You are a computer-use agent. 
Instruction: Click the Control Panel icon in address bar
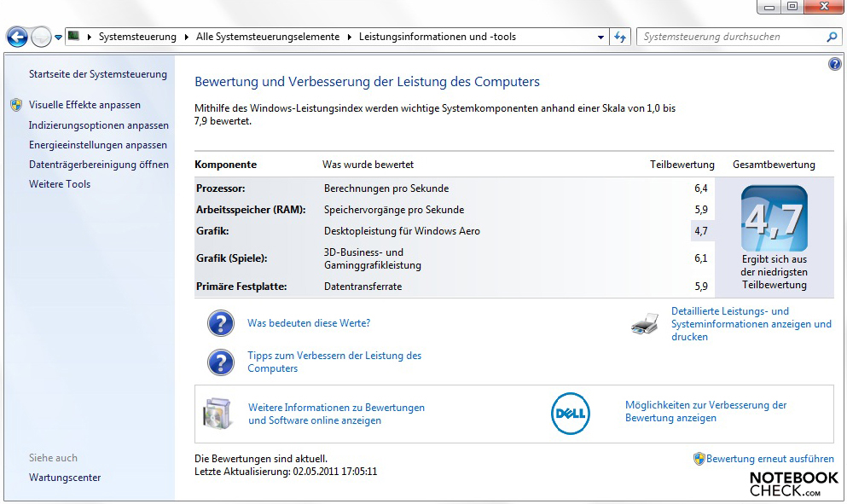[x=73, y=36]
